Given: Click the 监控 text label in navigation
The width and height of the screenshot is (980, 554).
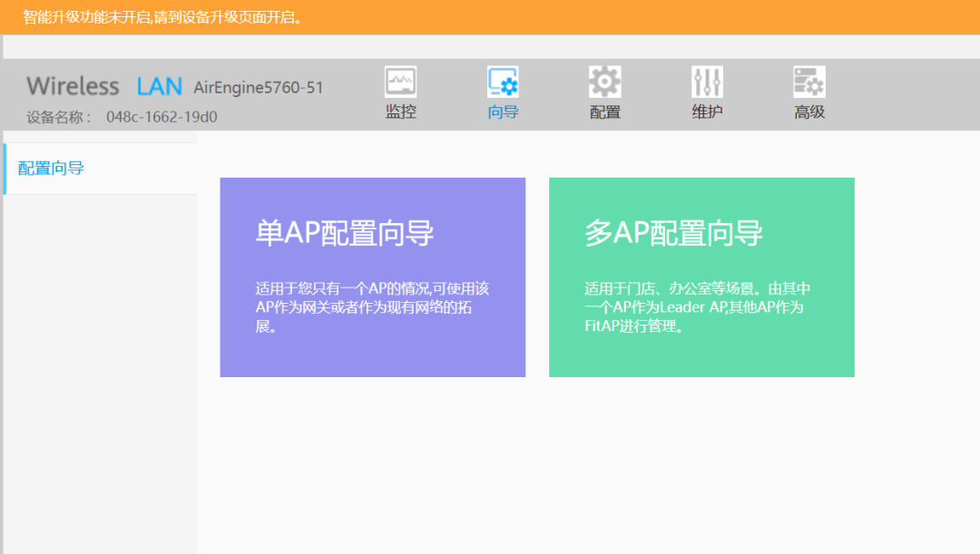Looking at the screenshot, I should (400, 112).
